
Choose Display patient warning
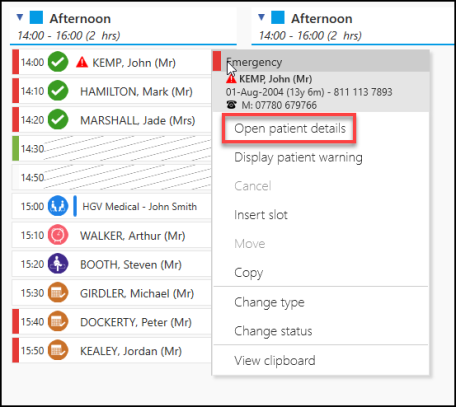tap(298, 157)
